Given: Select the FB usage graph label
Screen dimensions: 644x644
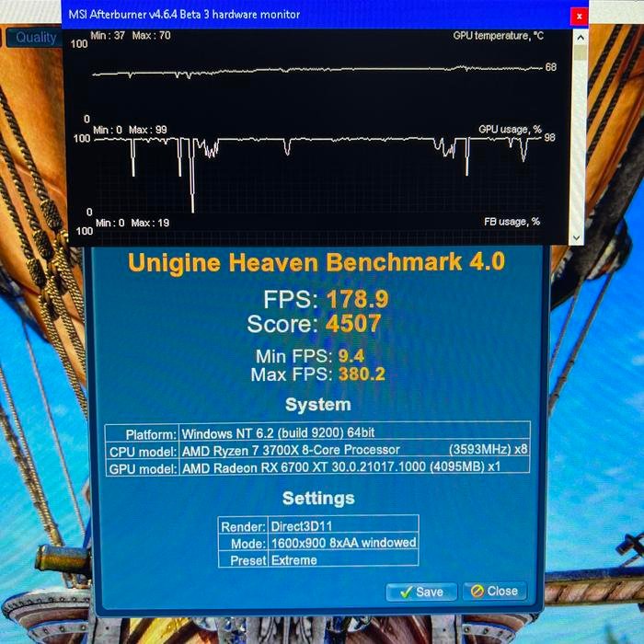Looking at the screenshot, I should tap(512, 222).
